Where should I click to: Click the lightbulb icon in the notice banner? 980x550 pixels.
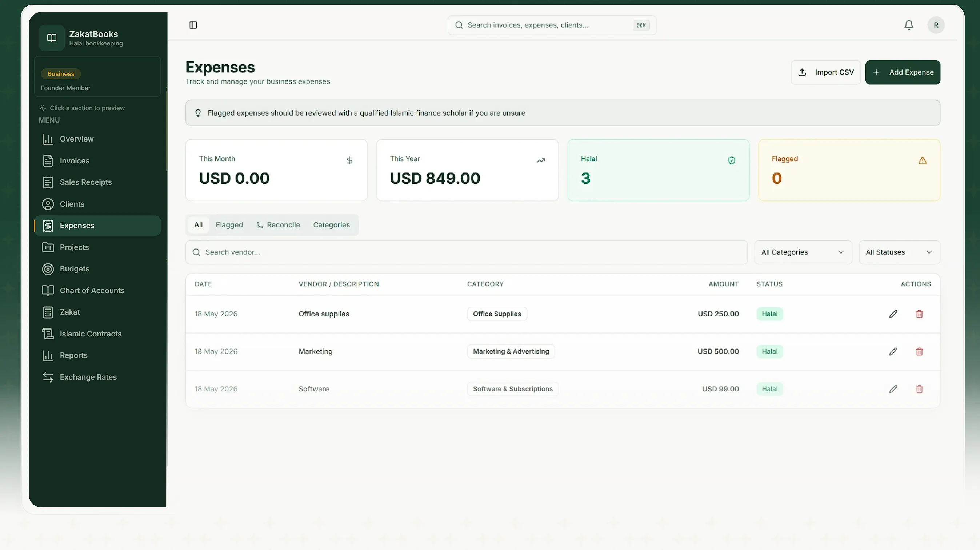click(198, 113)
